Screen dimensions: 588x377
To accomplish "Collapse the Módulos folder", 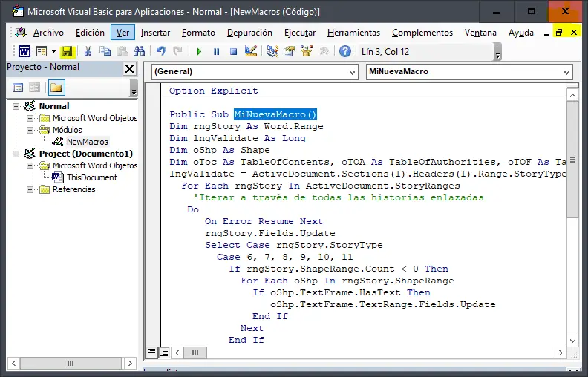I will pos(30,131).
